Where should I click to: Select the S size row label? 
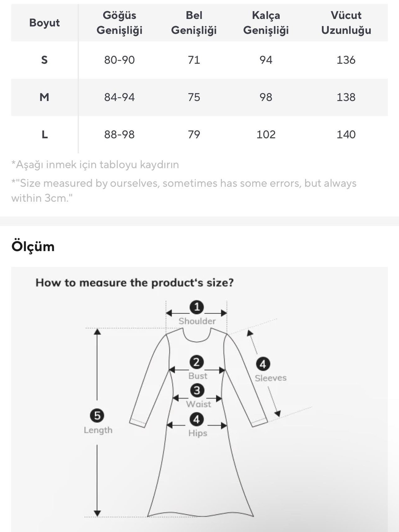coord(45,60)
